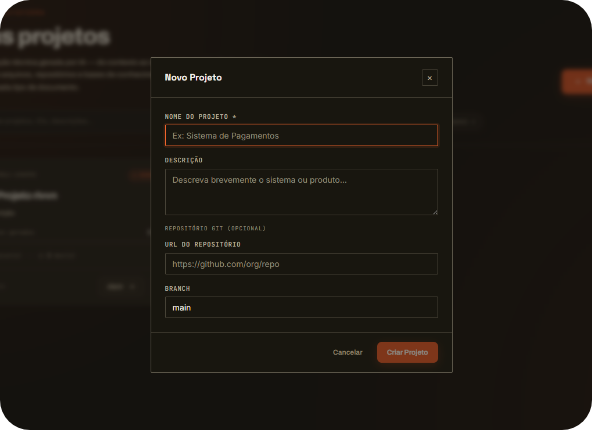Click the blurred orange button behind dialog
592x430 pixels.
click(x=577, y=81)
